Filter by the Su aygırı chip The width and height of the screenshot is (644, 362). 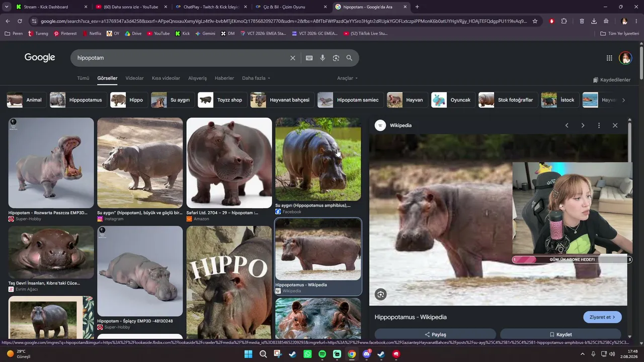172,100
